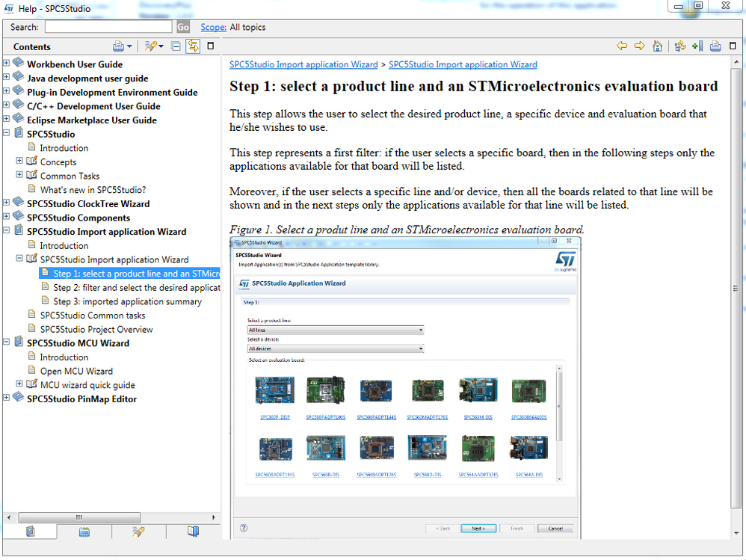
Task: Collapse the SPC5Studio MCU Wizard node
Action: [x=6, y=341]
